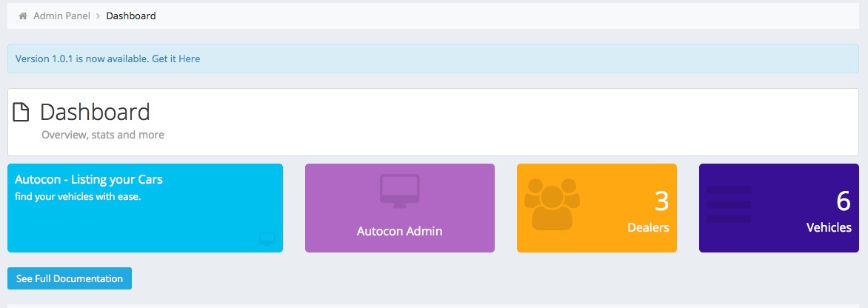
Task: Open the 3 Dealers tile
Action: tap(597, 208)
